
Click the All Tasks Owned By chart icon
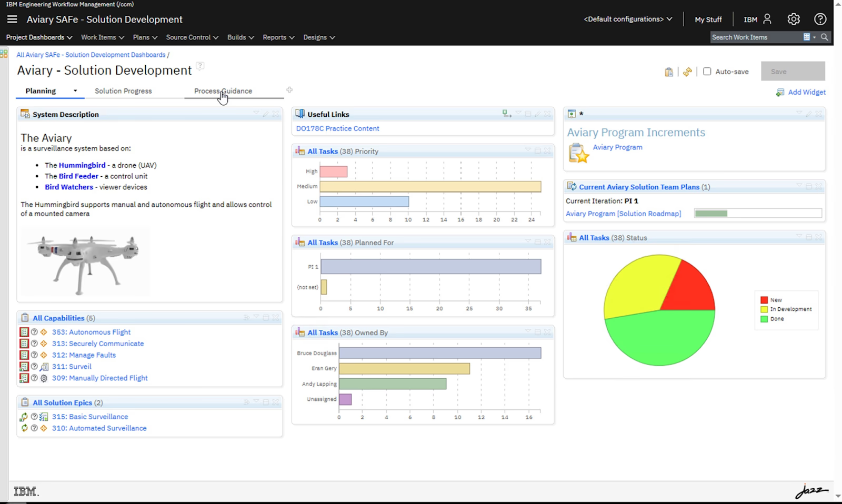point(300,332)
